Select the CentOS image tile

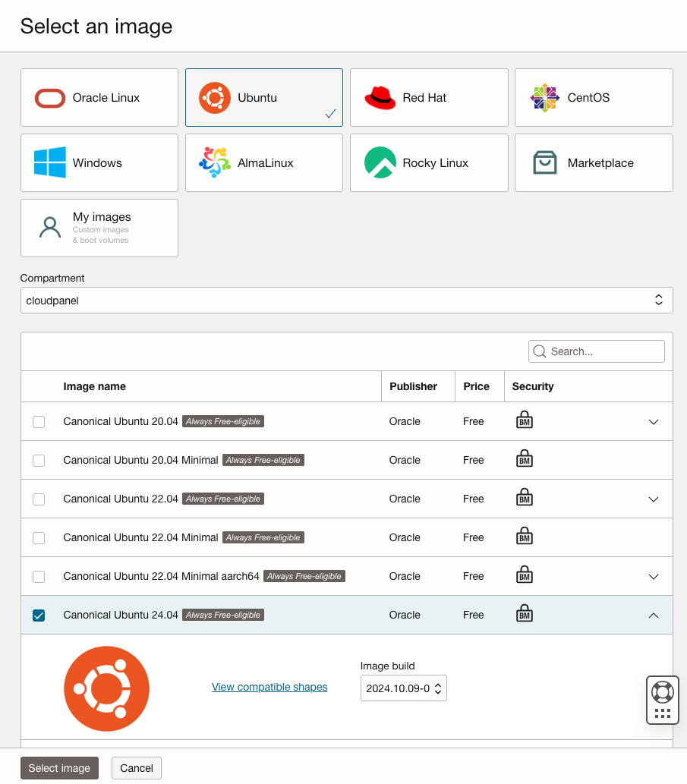tap(594, 98)
